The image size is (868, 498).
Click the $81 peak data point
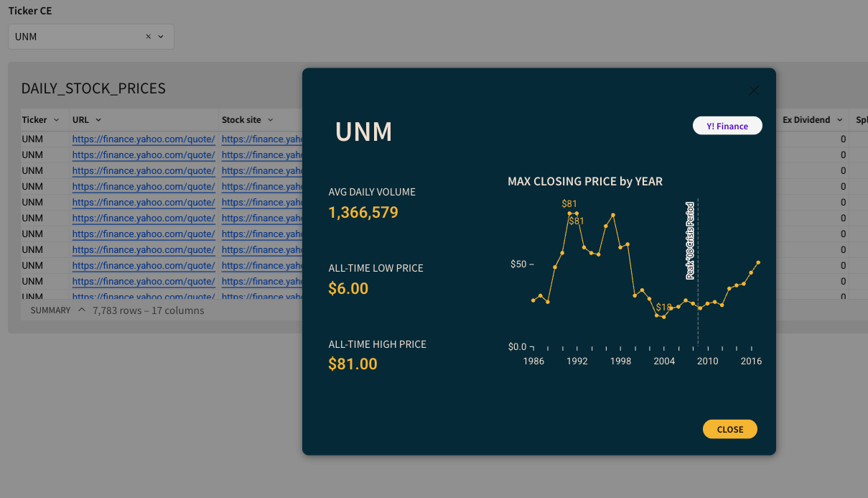(x=569, y=213)
